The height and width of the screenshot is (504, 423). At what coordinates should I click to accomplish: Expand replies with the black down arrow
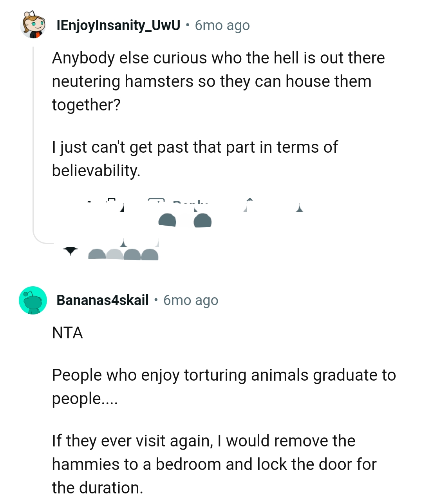click(x=70, y=251)
